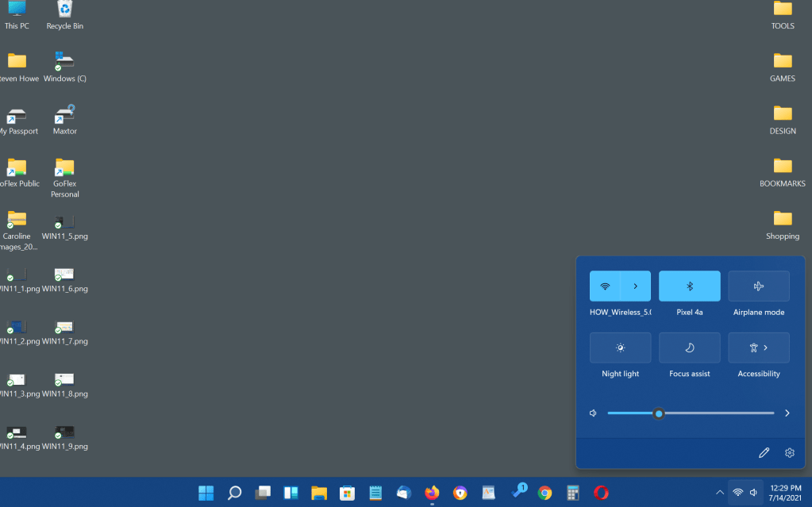Open all settings via gear icon
Screen dimensions: 812x507
click(789, 453)
